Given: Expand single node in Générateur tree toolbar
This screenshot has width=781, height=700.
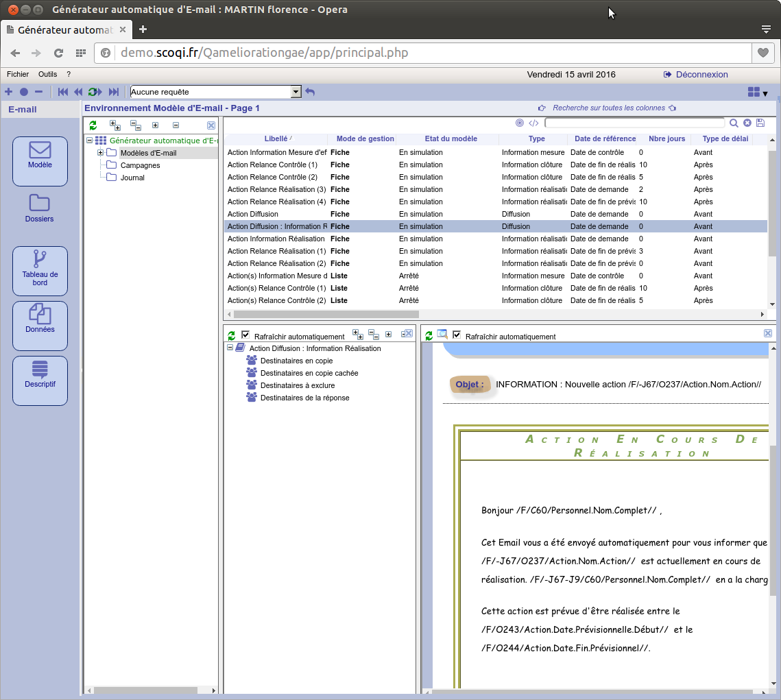Looking at the screenshot, I should (156, 125).
